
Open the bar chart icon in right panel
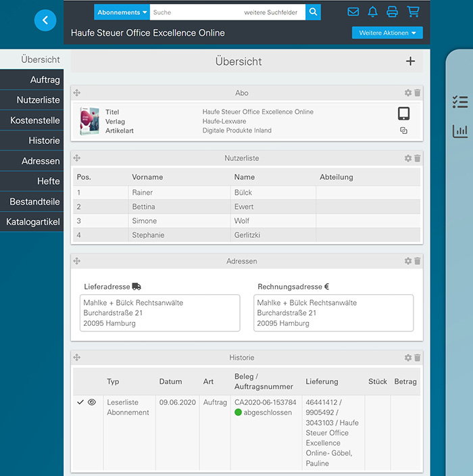point(459,131)
